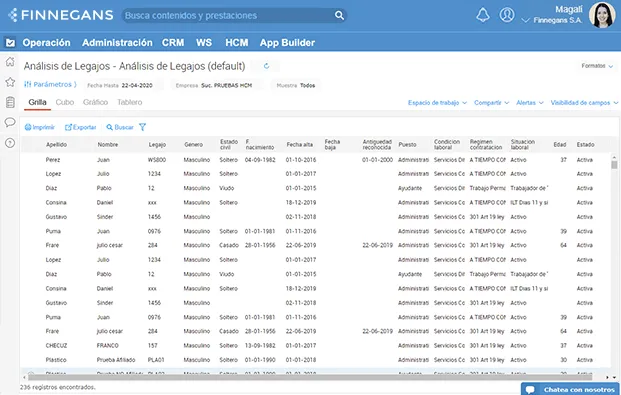This screenshot has height=395, width=621.
Task: Select the PLA01 legajo cell
Action: click(156, 360)
